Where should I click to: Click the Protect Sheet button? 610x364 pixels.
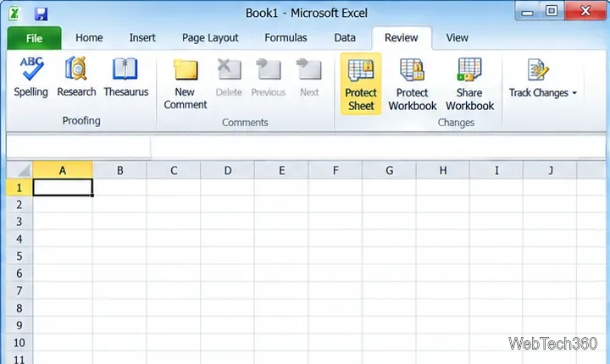(361, 84)
